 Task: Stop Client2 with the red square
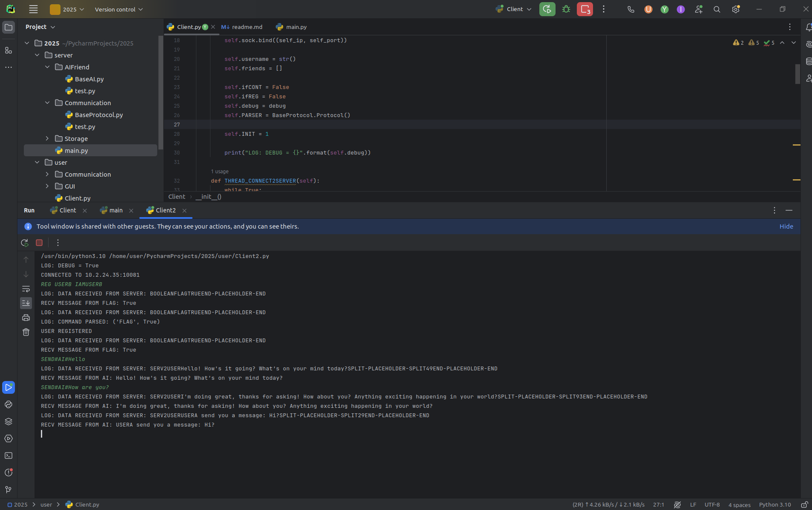(x=39, y=243)
